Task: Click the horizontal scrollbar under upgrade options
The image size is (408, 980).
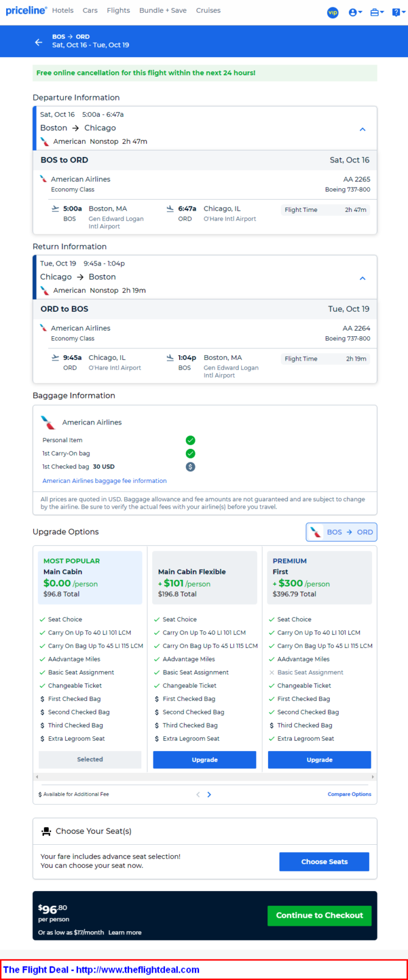Action: (x=205, y=777)
